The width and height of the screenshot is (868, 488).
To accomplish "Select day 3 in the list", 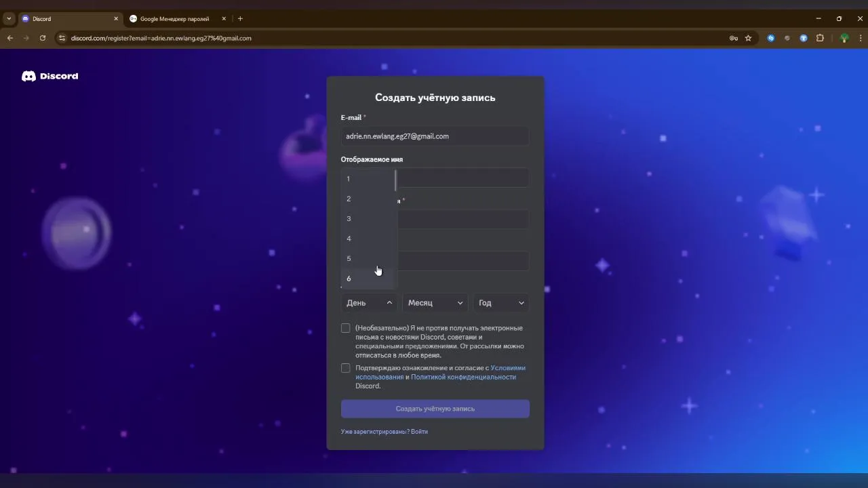I will tap(368, 218).
